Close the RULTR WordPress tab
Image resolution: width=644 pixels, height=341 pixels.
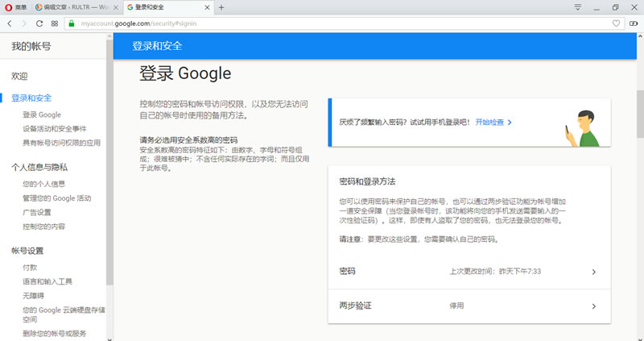(x=116, y=7)
